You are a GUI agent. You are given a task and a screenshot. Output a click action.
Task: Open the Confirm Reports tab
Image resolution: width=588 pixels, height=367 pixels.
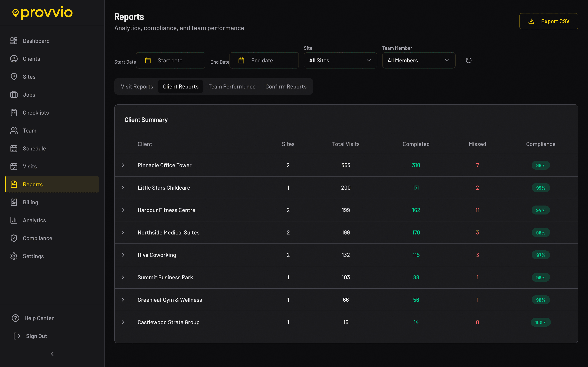coord(286,86)
